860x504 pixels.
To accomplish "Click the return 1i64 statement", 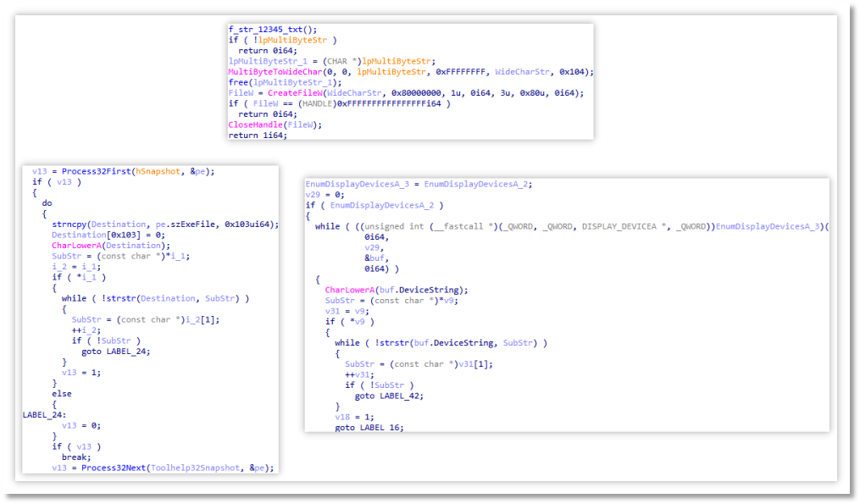I will [x=255, y=135].
